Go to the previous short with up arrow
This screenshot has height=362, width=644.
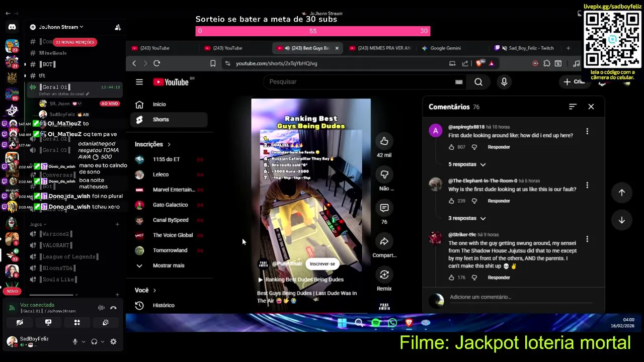click(622, 193)
